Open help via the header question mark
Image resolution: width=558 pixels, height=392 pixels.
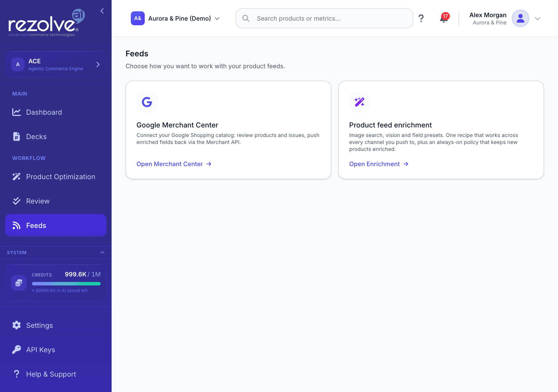(x=421, y=18)
